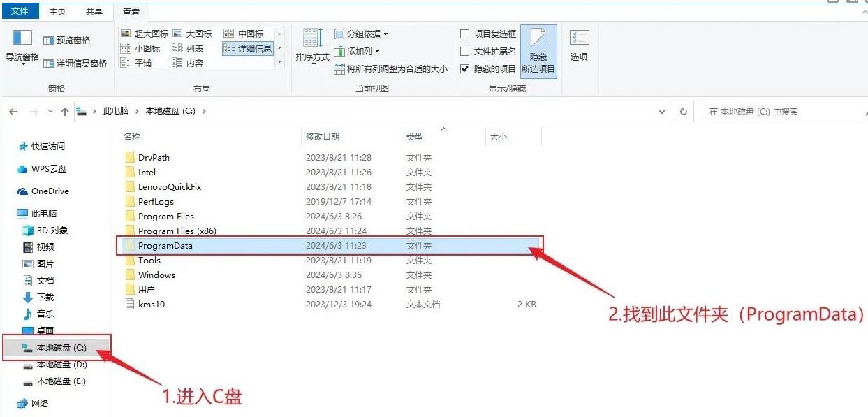
Task: Toggle the 详细信息窗格 details pane
Action: click(75, 64)
